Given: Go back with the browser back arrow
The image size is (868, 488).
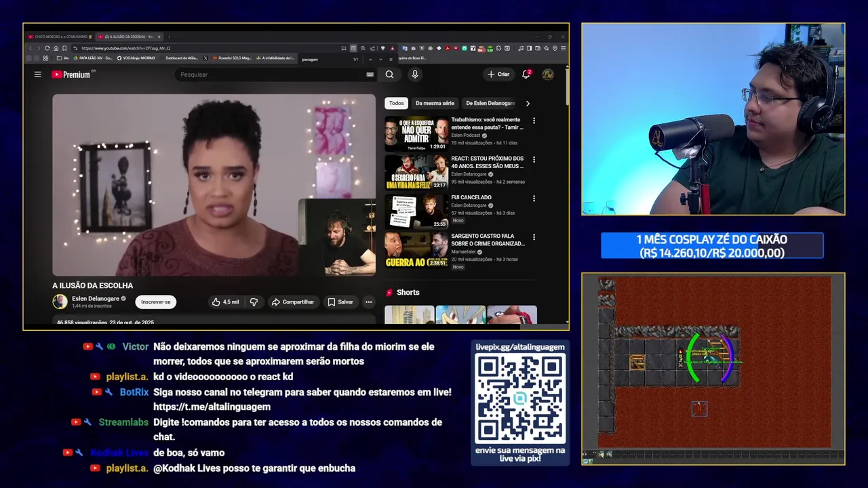Looking at the screenshot, I should coord(30,48).
